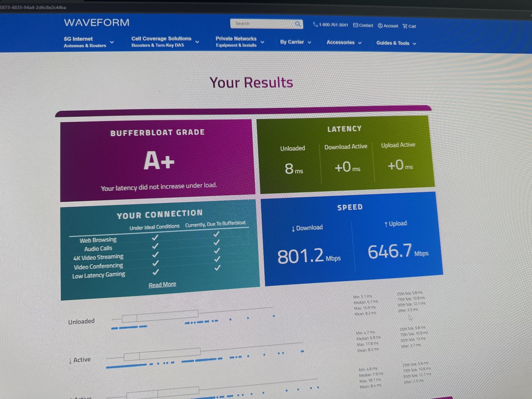The width and height of the screenshot is (532, 399).
Task: Open the Cart link
Action: [412, 26]
